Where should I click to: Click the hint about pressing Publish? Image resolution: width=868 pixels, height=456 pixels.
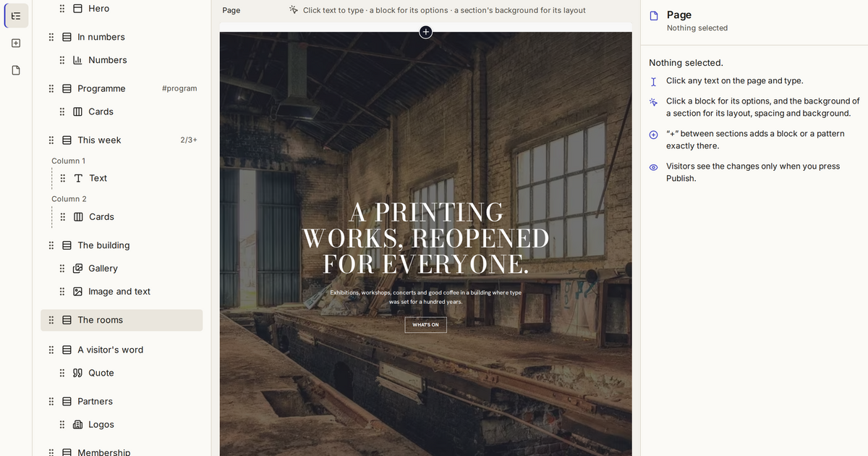pyautogui.click(x=753, y=172)
